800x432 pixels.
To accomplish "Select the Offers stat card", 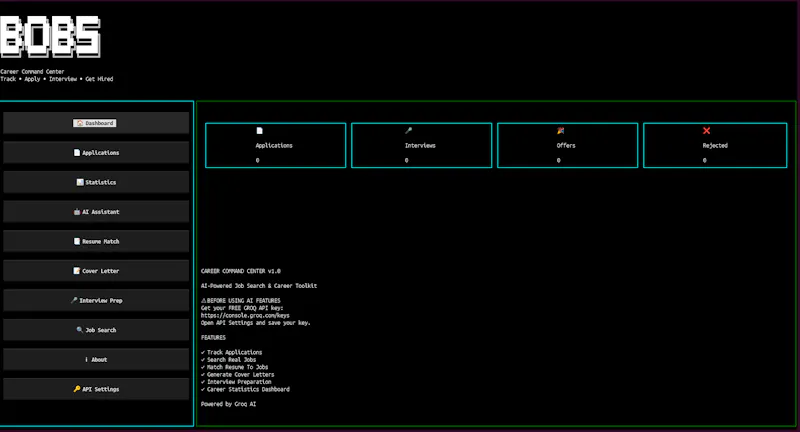I will (x=567, y=145).
